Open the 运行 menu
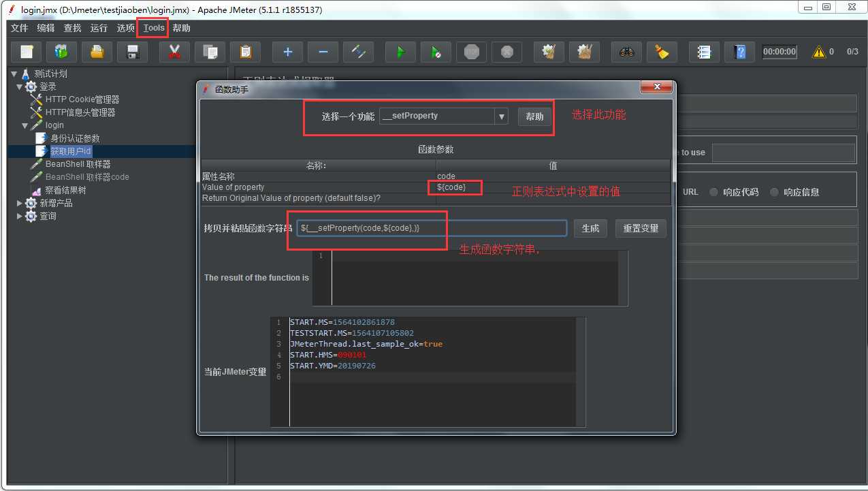The image size is (868, 491). pos(99,28)
